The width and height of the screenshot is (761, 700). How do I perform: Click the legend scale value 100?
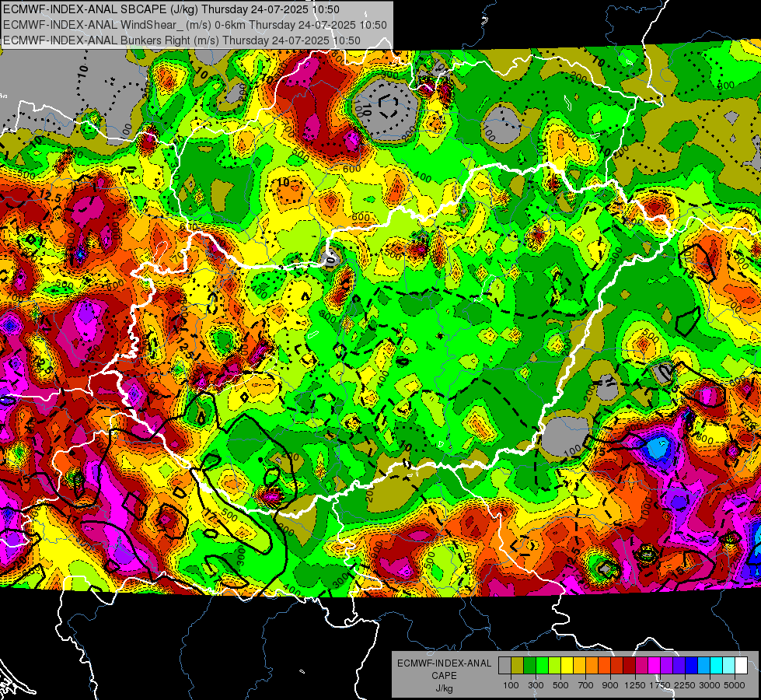511,685
